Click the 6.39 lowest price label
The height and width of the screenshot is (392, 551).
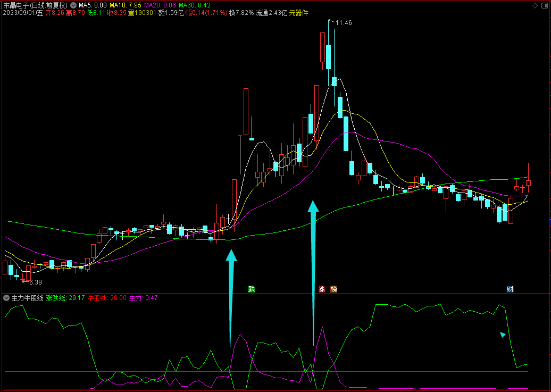pyautogui.click(x=36, y=282)
